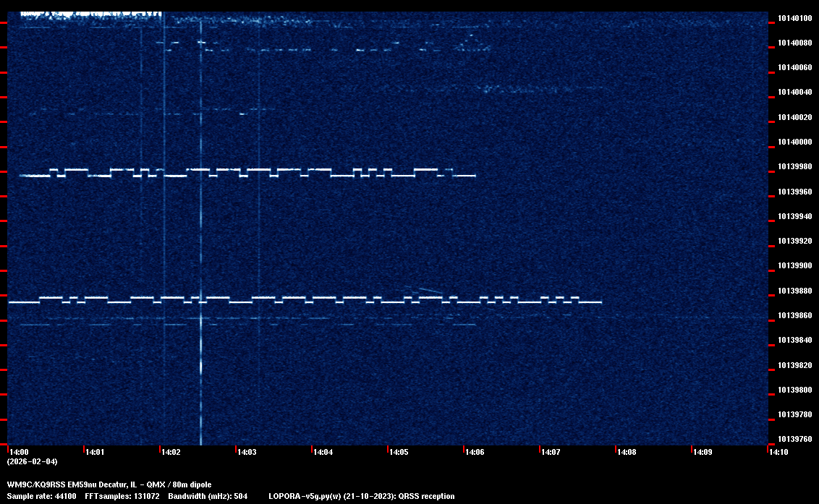Click frequency label 10140000
The width and height of the screenshot is (819, 504).
[795, 142]
